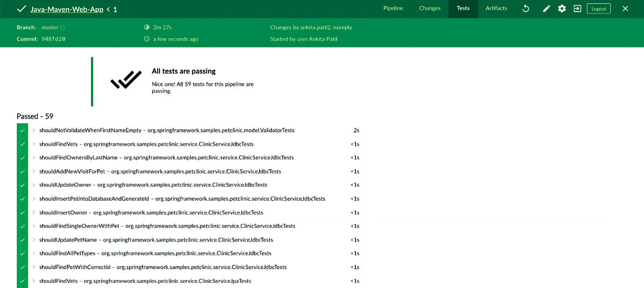The width and height of the screenshot is (644, 288).
Task: Click commit hash 948fd20
Action: click(53, 39)
